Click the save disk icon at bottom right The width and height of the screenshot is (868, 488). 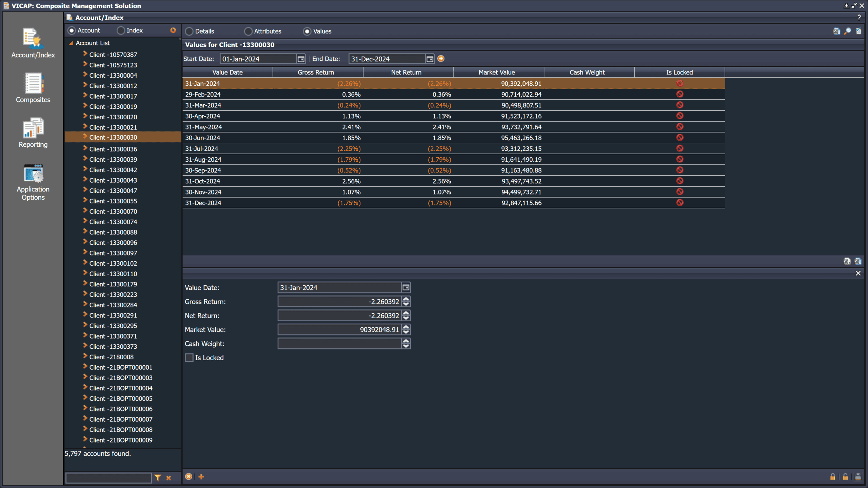point(858,477)
